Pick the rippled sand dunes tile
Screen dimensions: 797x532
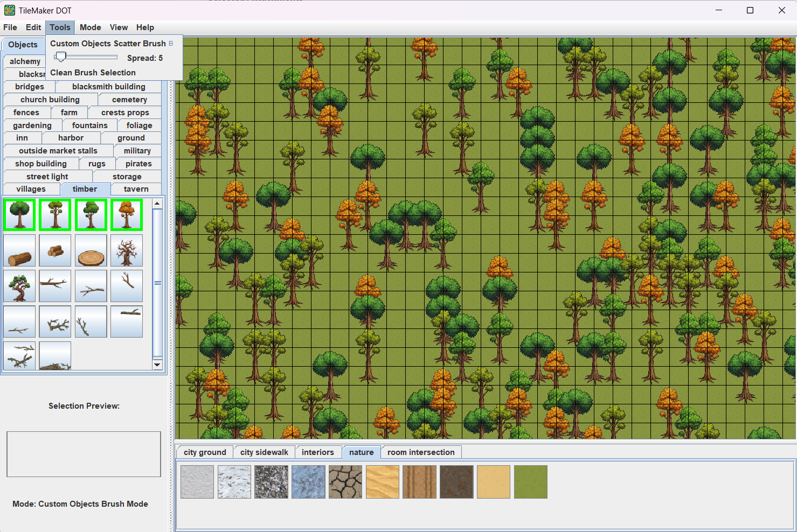point(383,482)
